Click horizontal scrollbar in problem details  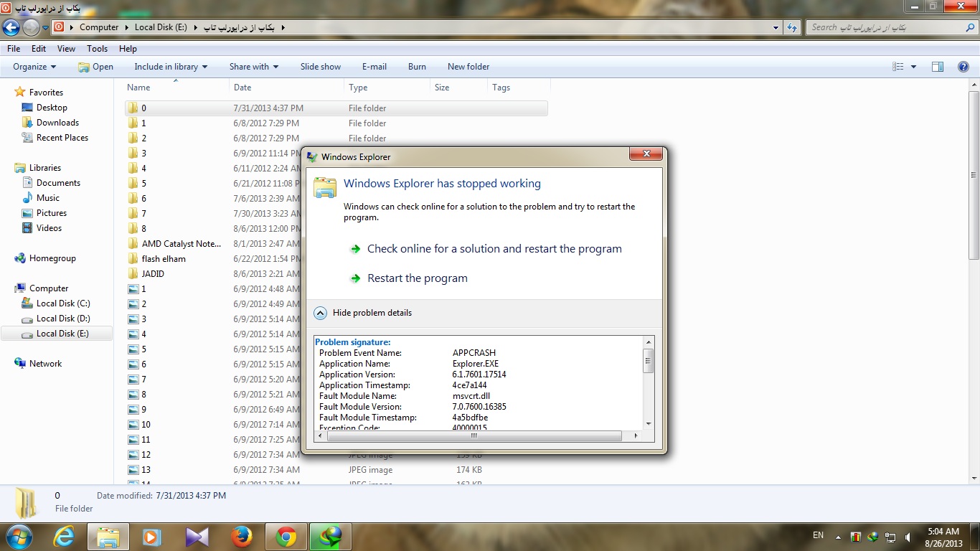click(x=474, y=435)
